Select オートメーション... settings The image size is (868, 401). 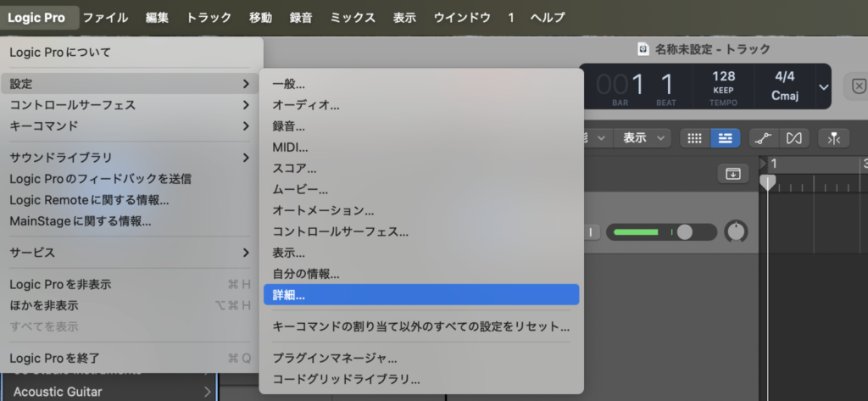point(421,210)
